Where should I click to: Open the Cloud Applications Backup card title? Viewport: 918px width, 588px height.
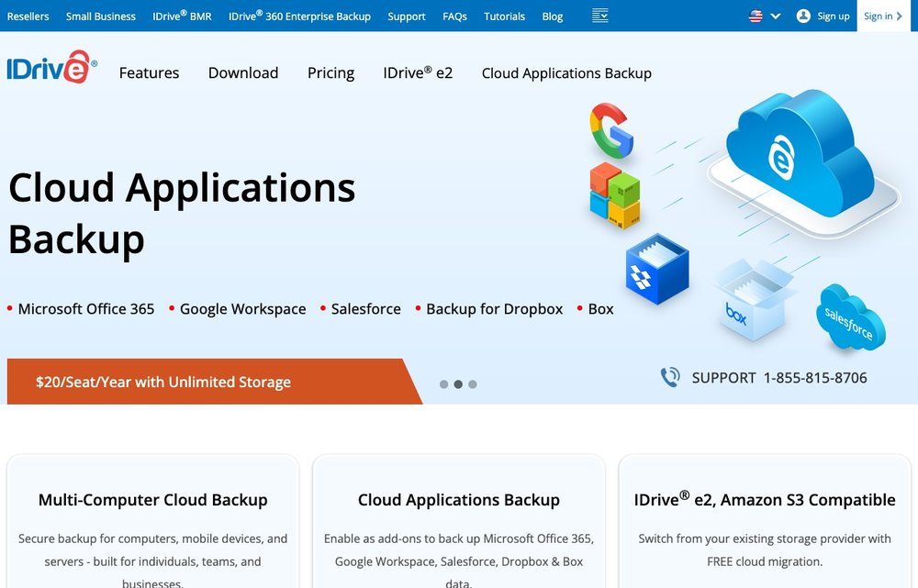click(459, 500)
